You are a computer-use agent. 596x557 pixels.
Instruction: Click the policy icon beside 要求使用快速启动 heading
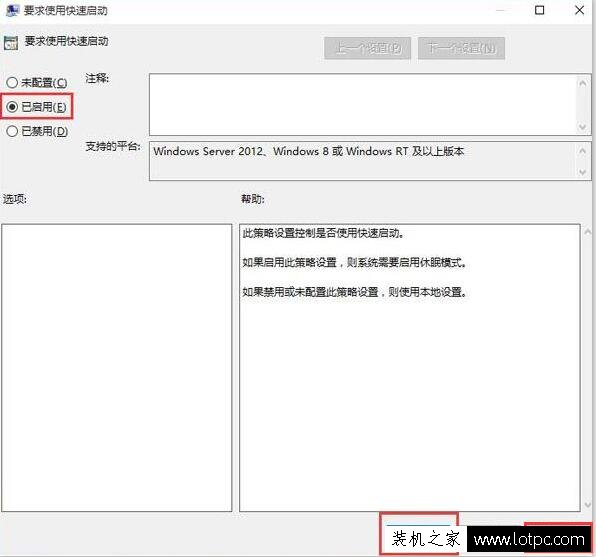11,43
